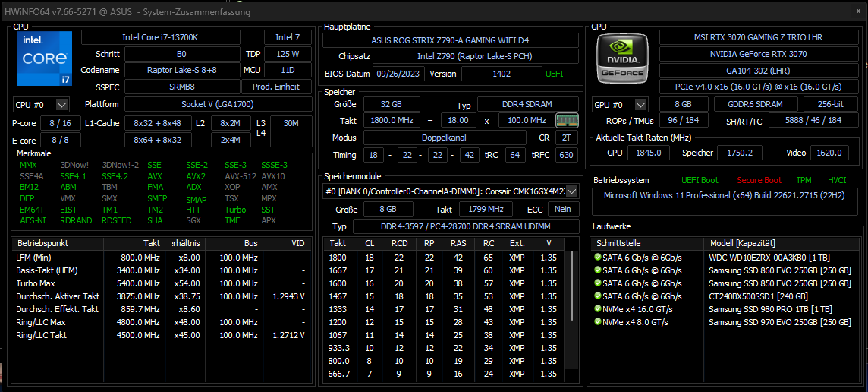Click the TDP 125 W field
The height and width of the screenshot is (392, 868).
[x=288, y=54]
